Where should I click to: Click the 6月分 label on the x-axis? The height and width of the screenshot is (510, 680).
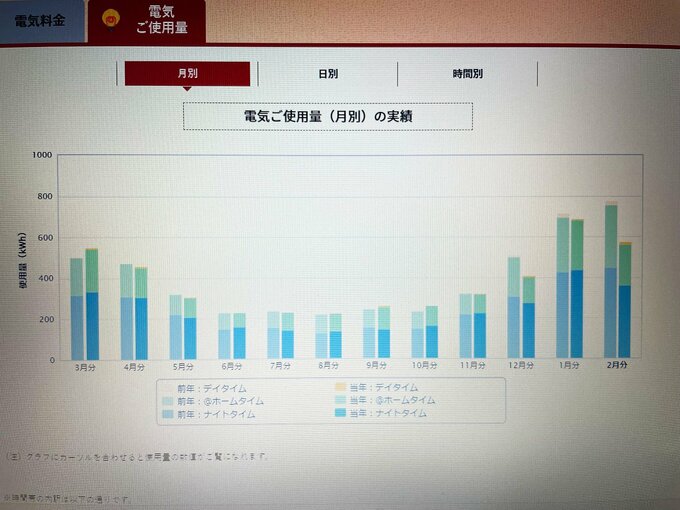tap(232, 367)
